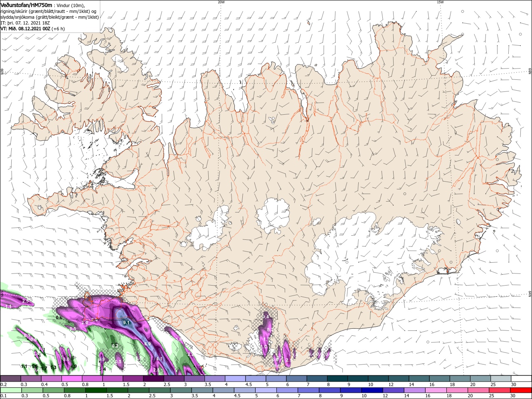The width and height of the screenshot is (532, 399).
Task: Select the dark teal swatch above label 8
Action: 337,379
